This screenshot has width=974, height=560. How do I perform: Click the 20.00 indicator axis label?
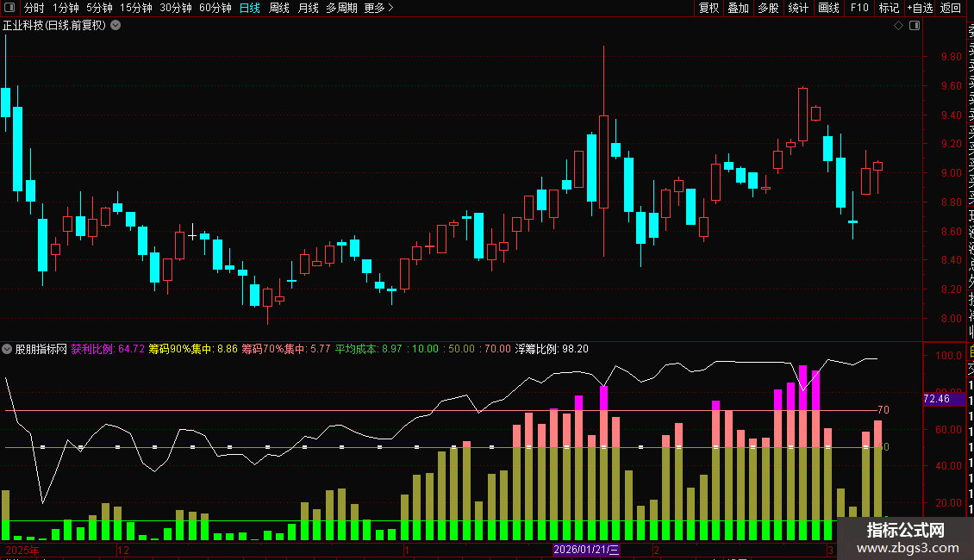pos(948,503)
